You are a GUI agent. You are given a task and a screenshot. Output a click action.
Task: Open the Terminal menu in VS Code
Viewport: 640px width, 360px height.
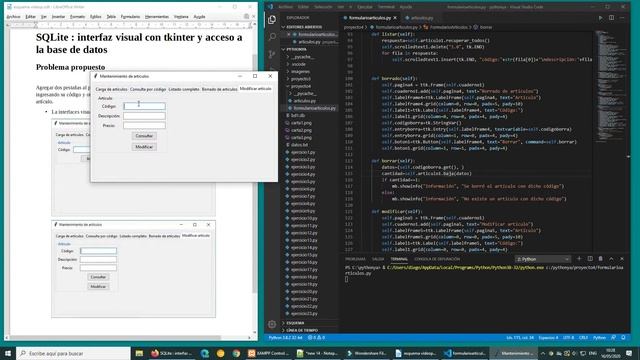tap(386, 7)
